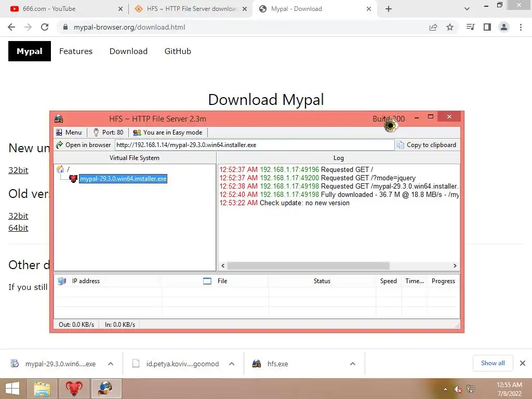Open the Chrome three-dot menu
532x399 pixels.
pos(521,27)
